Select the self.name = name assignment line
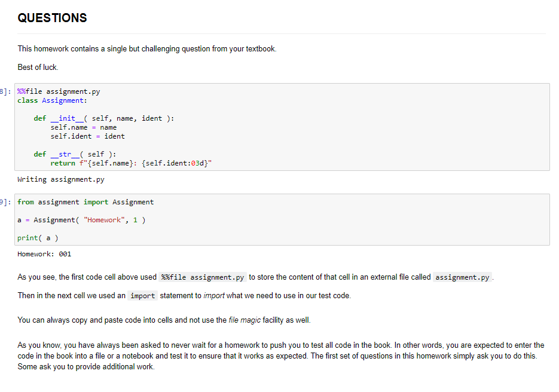 (x=84, y=127)
